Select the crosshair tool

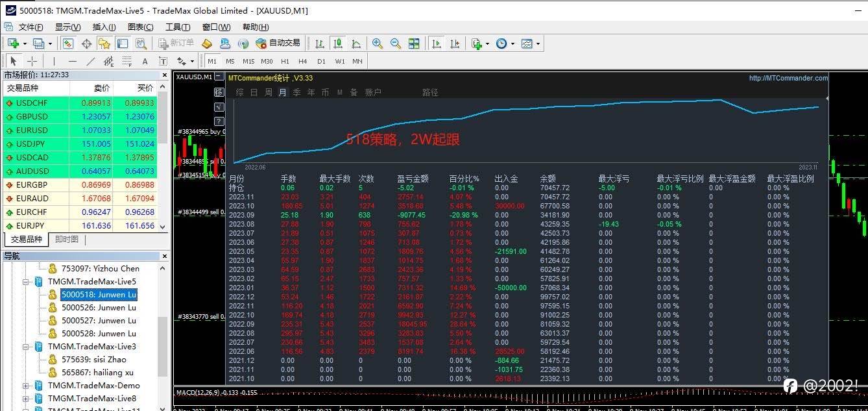(32, 61)
